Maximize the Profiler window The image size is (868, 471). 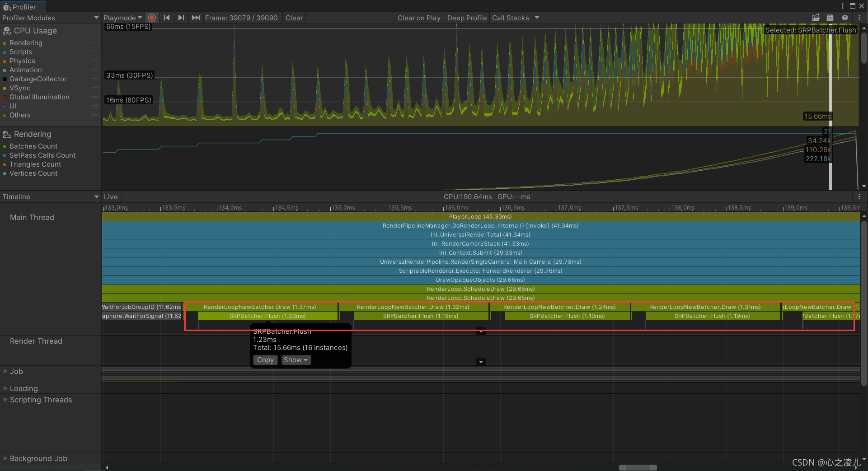click(x=852, y=6)
